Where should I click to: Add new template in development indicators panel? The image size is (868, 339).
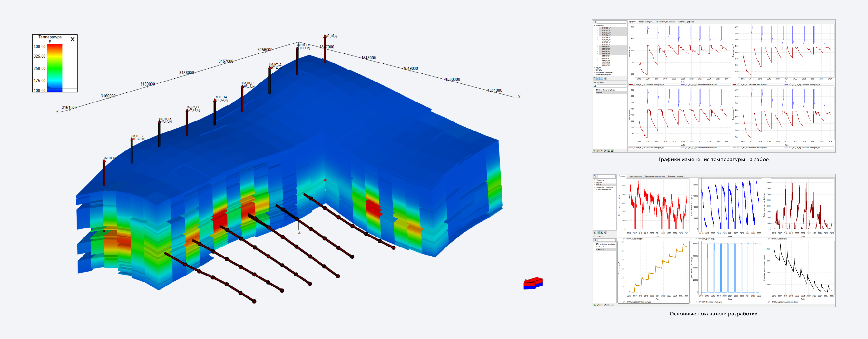(x=595, y=305)
